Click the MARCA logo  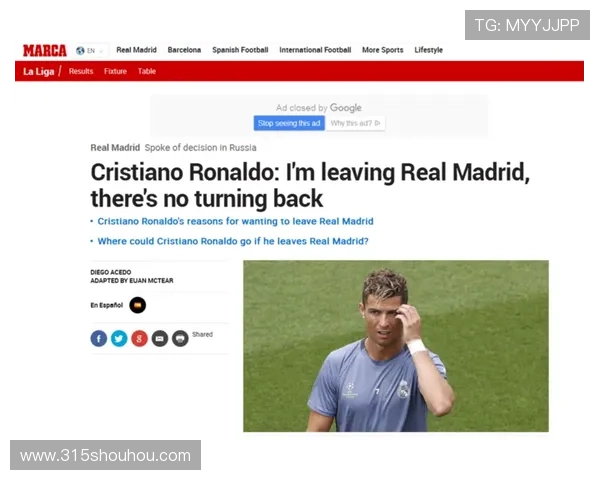click(x=45, y=50)
